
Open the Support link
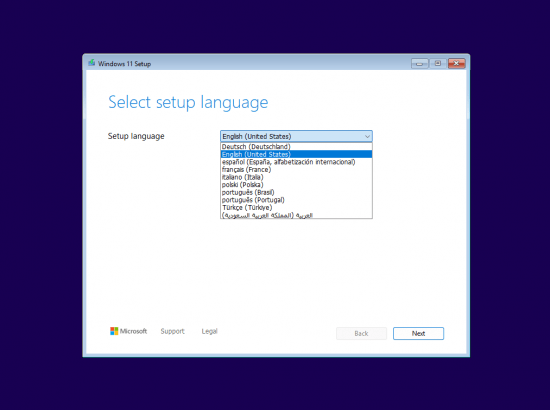(x=172, y=331)
